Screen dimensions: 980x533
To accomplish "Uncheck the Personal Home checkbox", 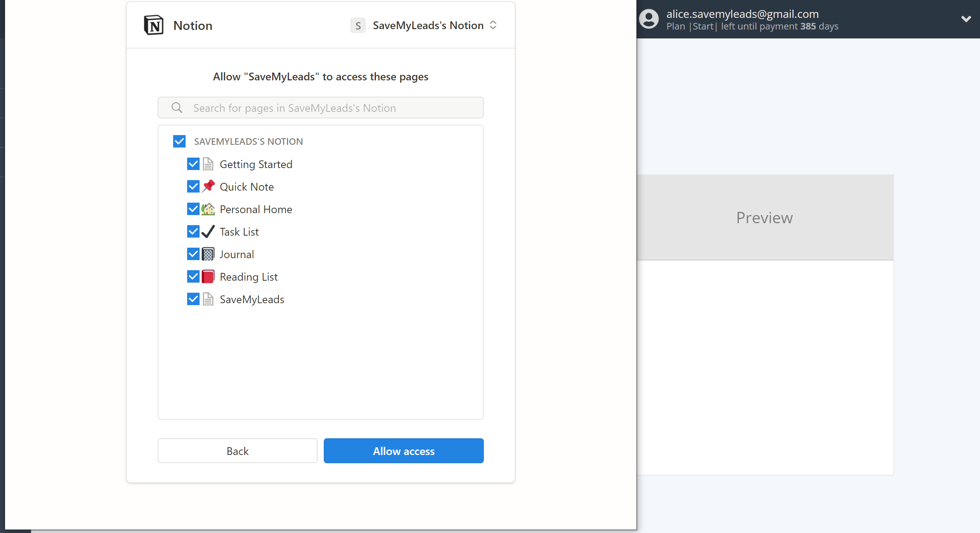I will click(x=193, y=209).
